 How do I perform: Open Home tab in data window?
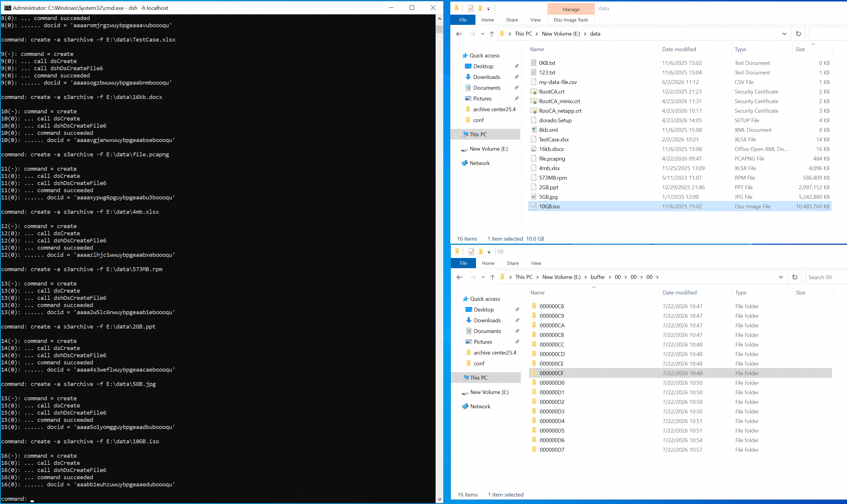(x=488, y=20)
